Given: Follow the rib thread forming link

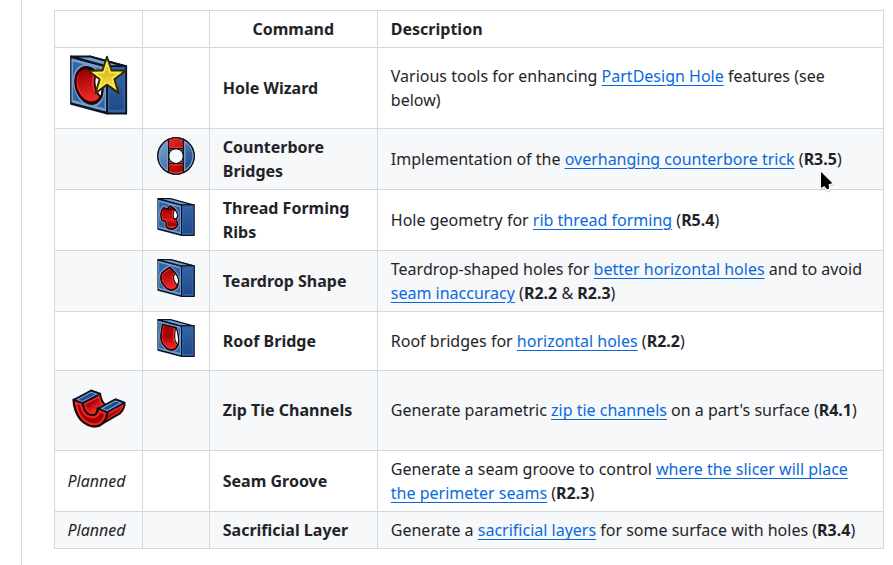Looking at the screenshot, I should tap(602, 220).
